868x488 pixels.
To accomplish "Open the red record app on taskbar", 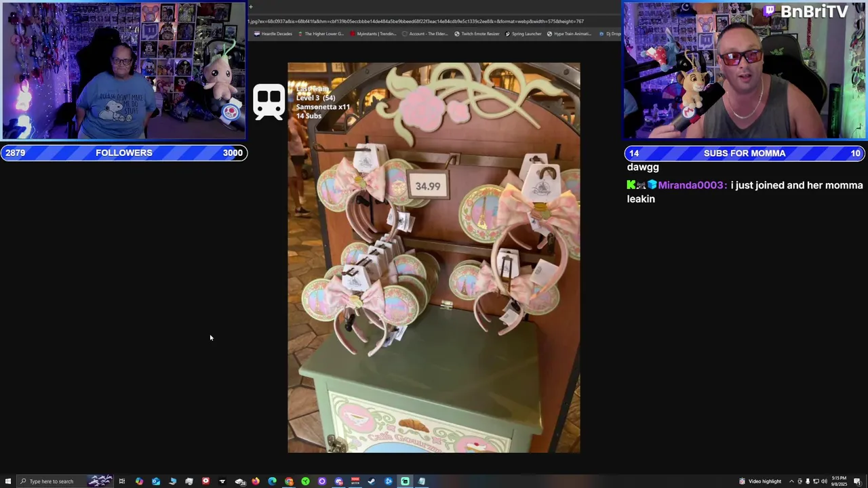I will 205,481.
